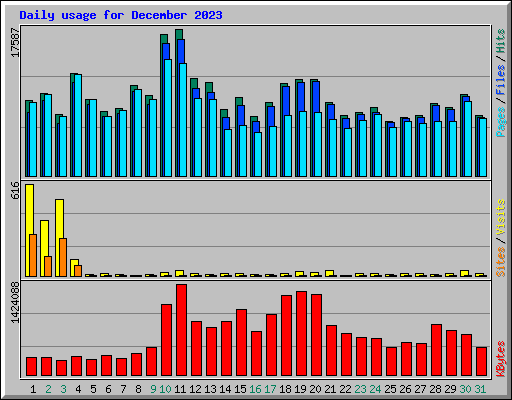This screenshot has height=400, width=512.
Task: Click day 15 on the x-axis
Action: (240, 389)
